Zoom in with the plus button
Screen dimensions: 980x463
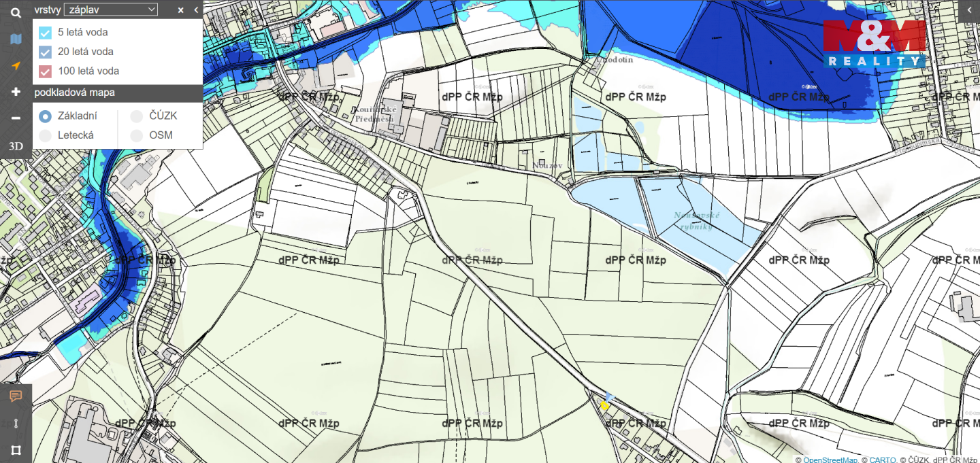(x=16, y=92)
